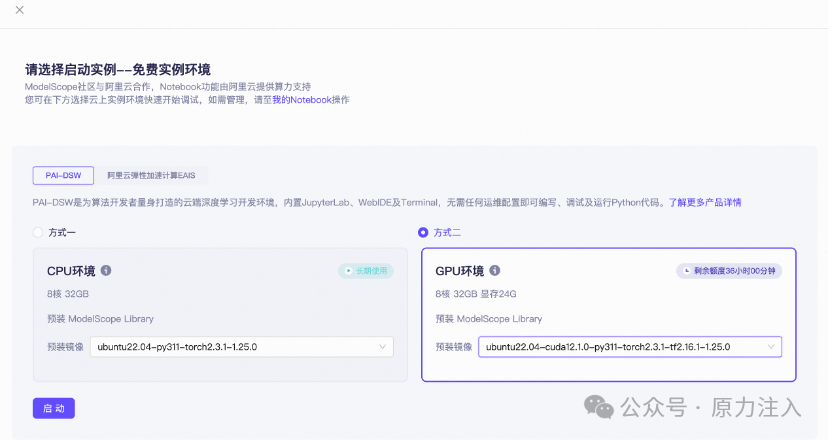The height and width of the screenshot is (440, 828).
Task: Click the info icon next to CPU环境
Action: 106,270
